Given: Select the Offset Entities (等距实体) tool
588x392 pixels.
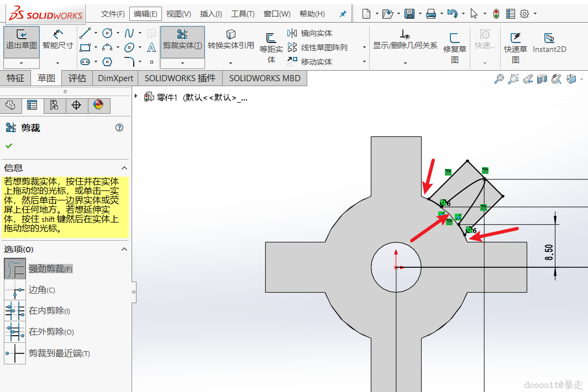Looking at the screenshot, I should [271, 44].
